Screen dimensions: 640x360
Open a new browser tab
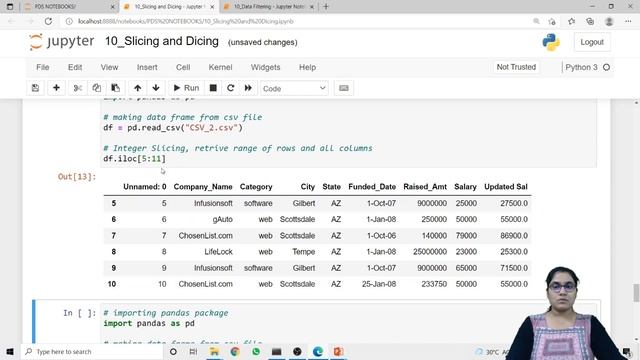pos(326,7)
